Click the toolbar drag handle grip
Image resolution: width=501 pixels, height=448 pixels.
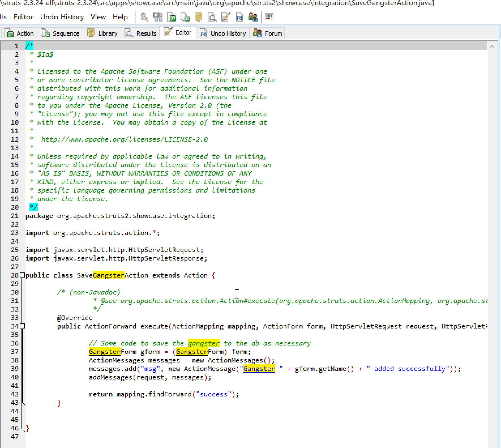tap(136, 17)
